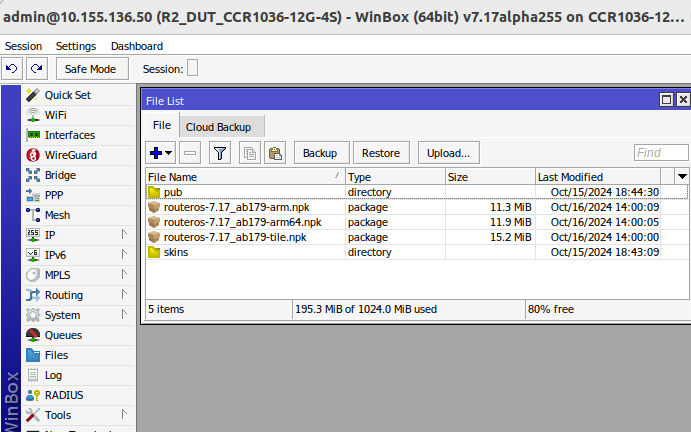Click the Undo arrow icon
This screenshot has height=432, width=691.
[x=12, y=68]
